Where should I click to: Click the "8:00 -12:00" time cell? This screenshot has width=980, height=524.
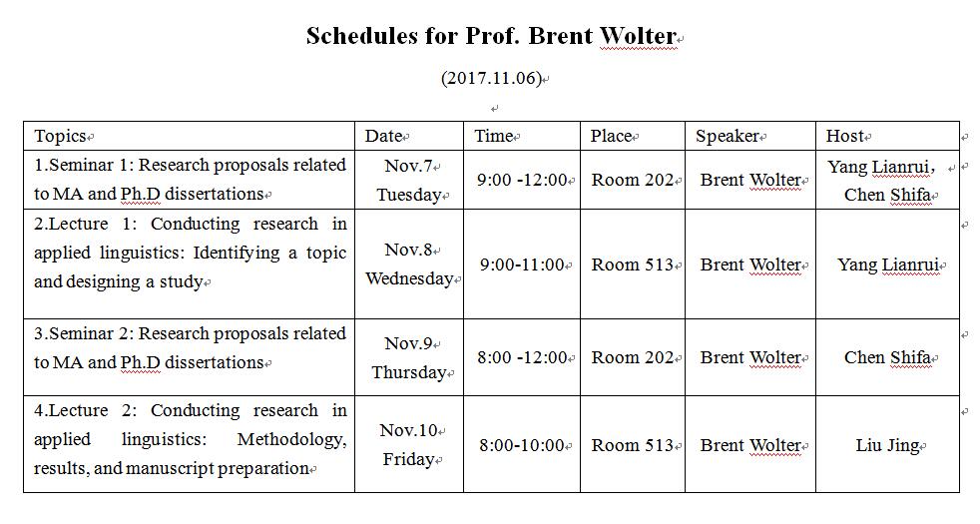click(x=522, y=357)
